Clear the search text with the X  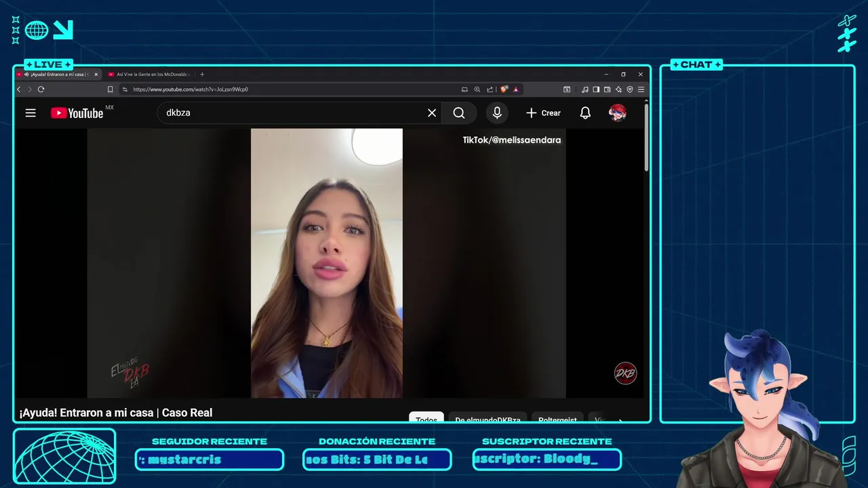(x=432, y=113)
